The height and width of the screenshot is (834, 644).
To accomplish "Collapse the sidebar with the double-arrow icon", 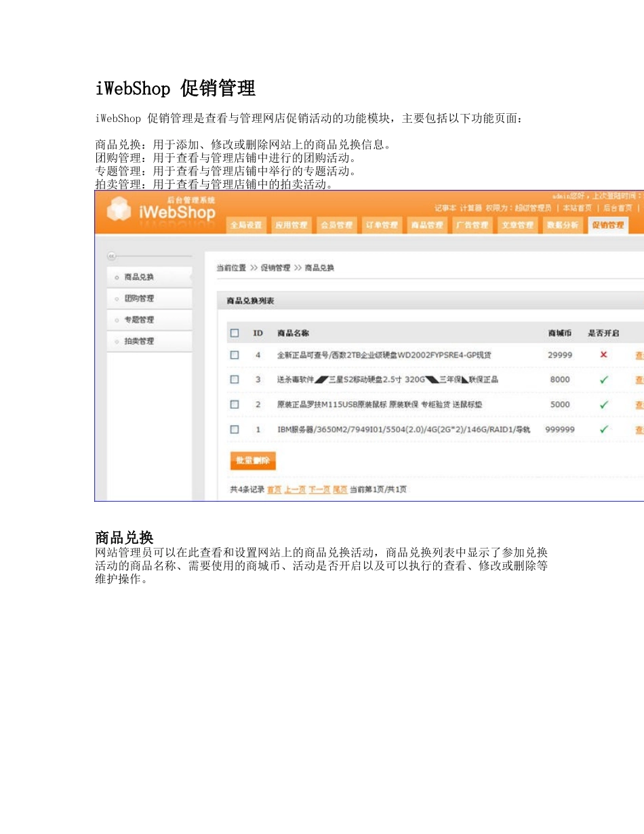I will pos(112,256).
